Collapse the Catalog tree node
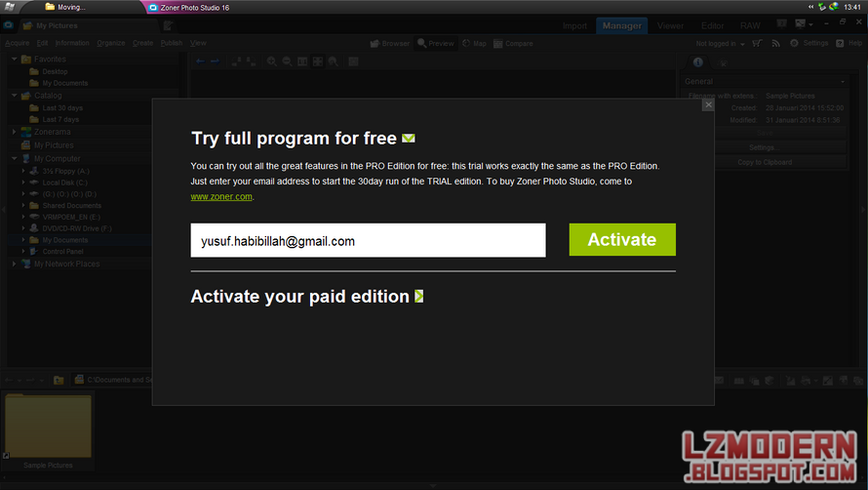Screen dimensions: 868x490 pos(15,96)
